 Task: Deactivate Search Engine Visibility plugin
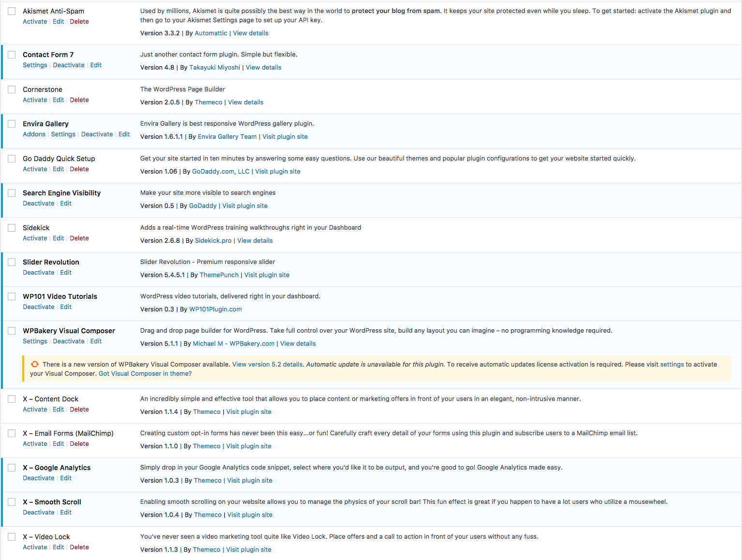[39, 203]
